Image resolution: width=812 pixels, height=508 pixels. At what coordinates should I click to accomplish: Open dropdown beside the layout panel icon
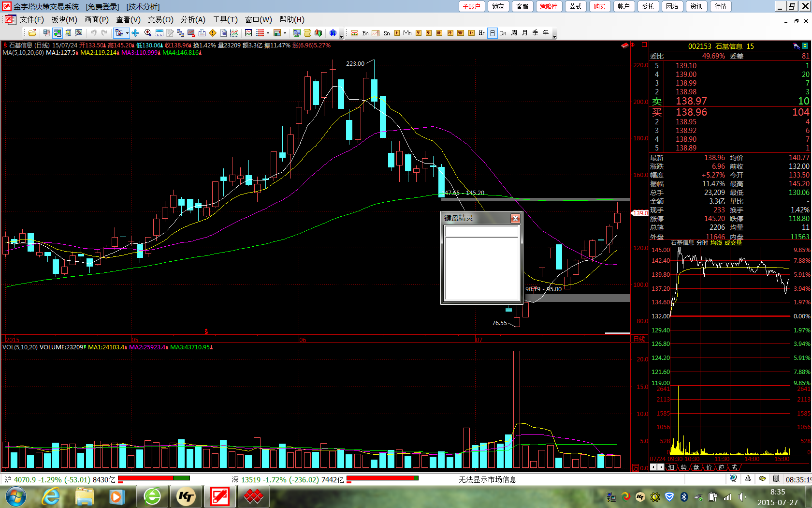[x=285, y=33]
